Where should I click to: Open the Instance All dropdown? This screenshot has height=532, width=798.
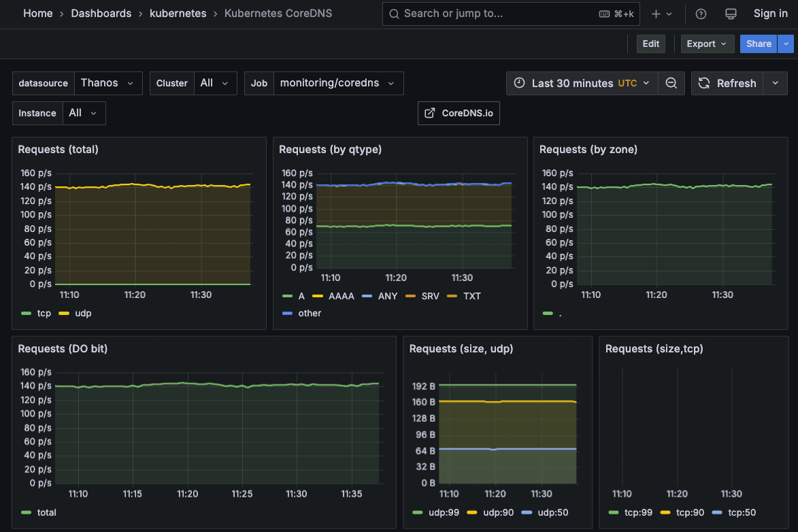tap(84, 113)
